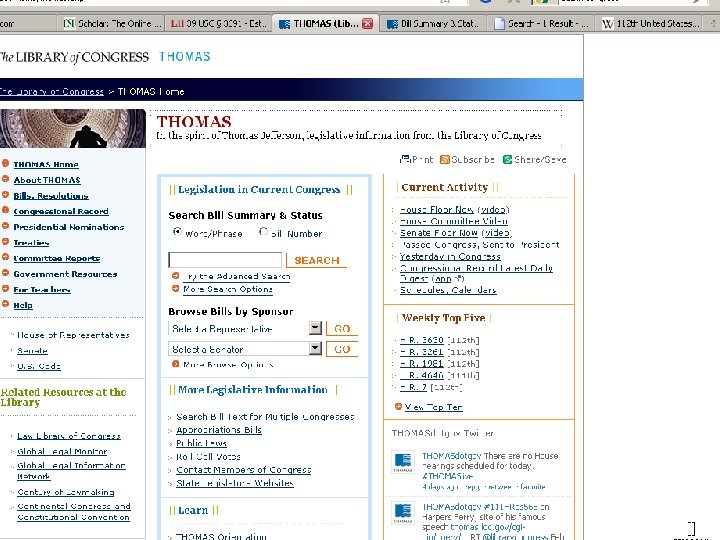720x540 pixels.
Task: Open the THOMAS Home sidebar link
Action: click(46, 164)
